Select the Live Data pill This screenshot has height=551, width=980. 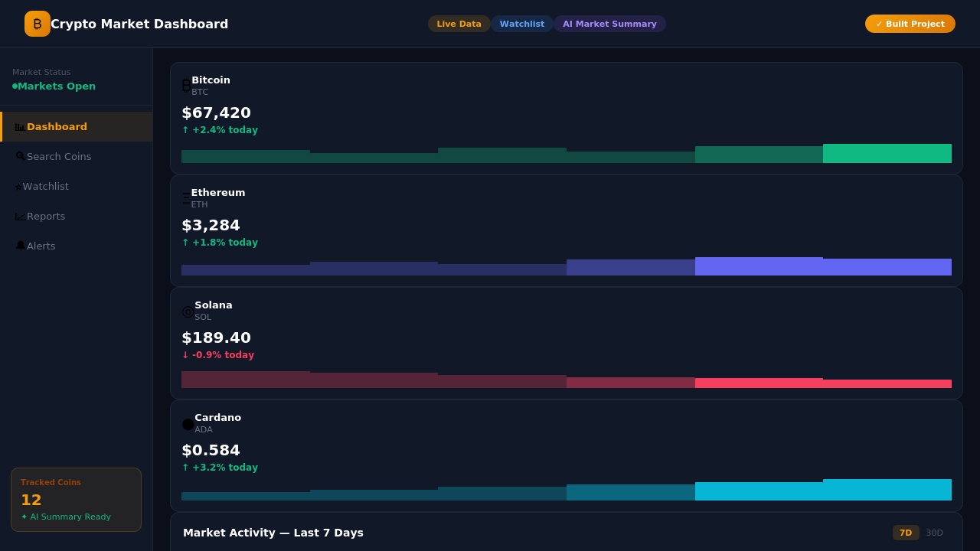[459, 24]
